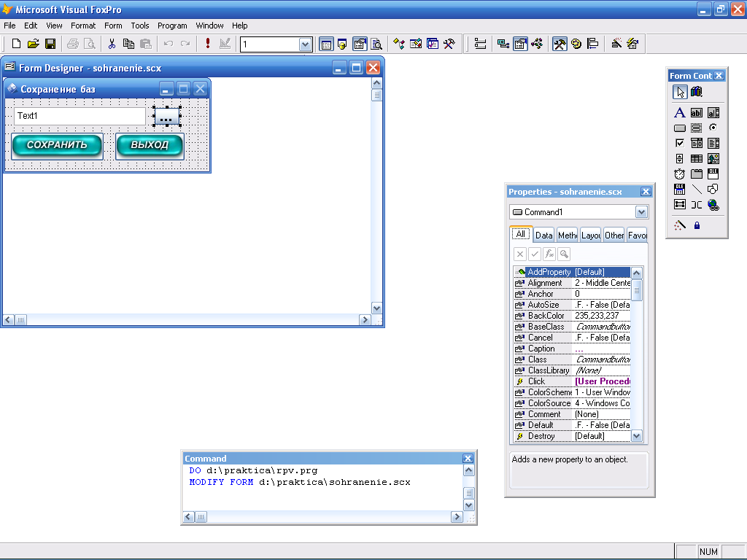This screenshot has width=747, height=560.
Task: Click the СОХРАНИТЬ button on the form
Action: pyautogui.click(x=57, y=145)
